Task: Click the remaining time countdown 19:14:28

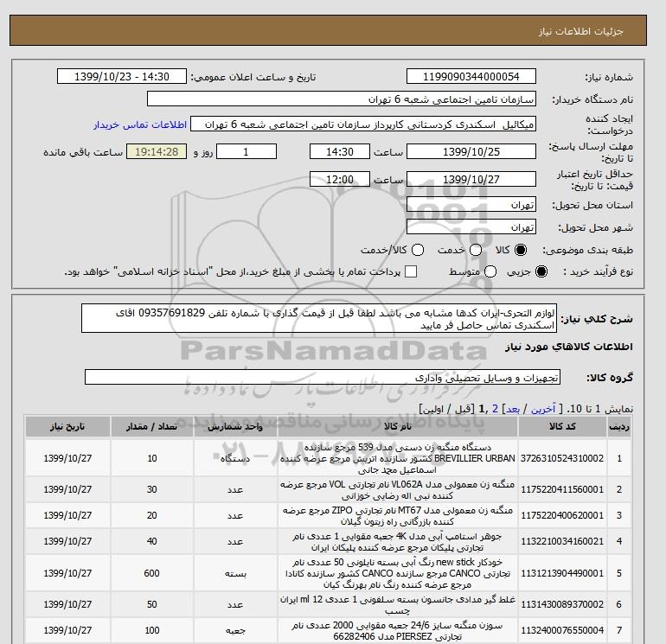Action: 157,151
